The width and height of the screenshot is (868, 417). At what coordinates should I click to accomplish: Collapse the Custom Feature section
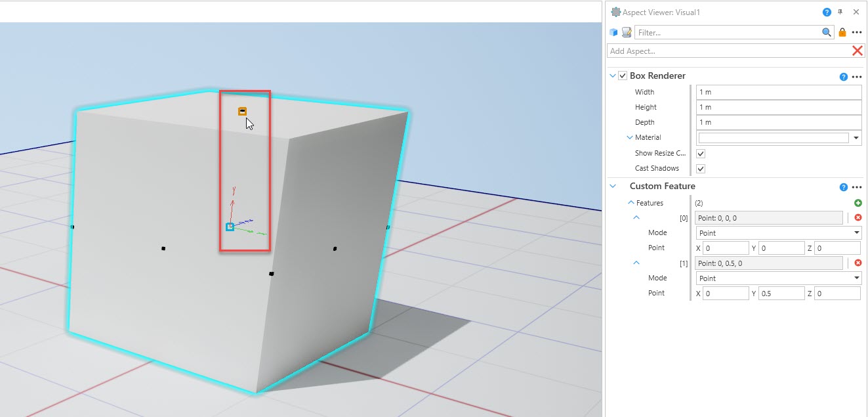pyautogui.click(x=613, y=187)
